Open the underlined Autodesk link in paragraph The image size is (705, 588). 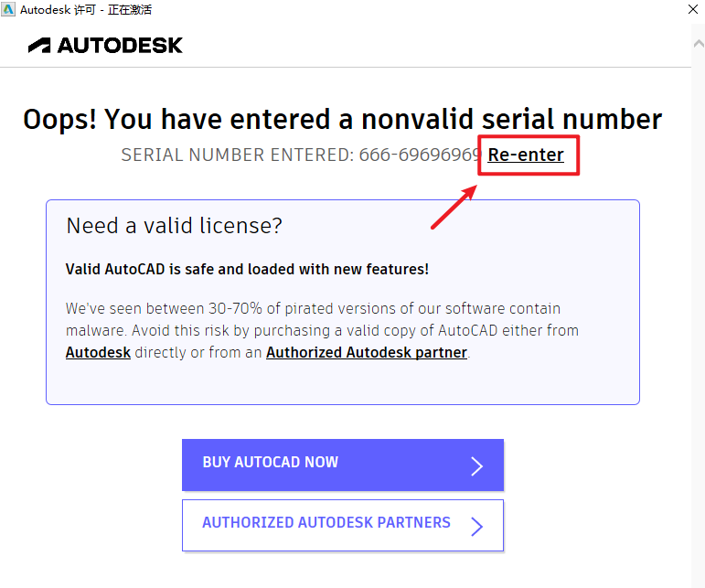(x=98, y=352)
